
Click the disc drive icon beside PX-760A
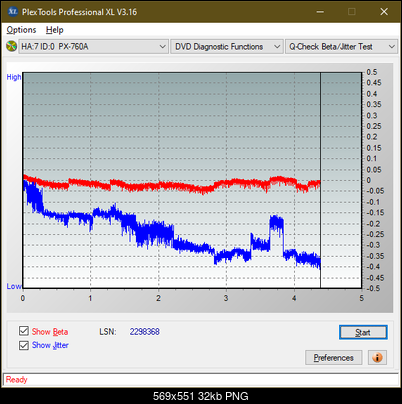tap(12, 46)
